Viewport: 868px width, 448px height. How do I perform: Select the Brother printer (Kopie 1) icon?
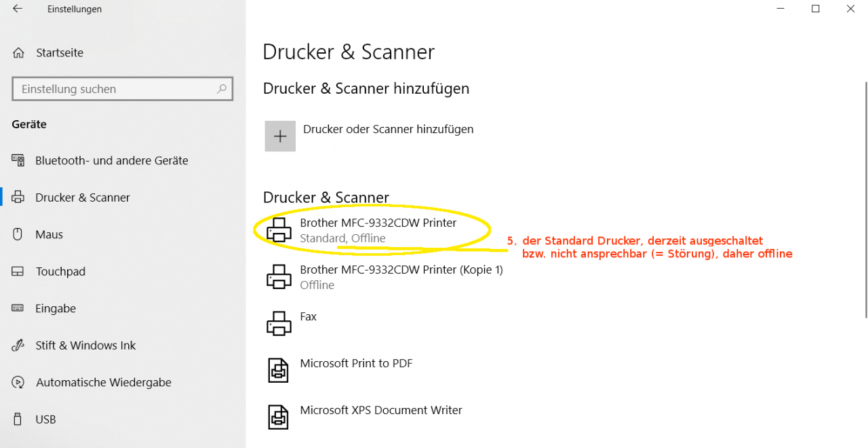pos(279,277)
